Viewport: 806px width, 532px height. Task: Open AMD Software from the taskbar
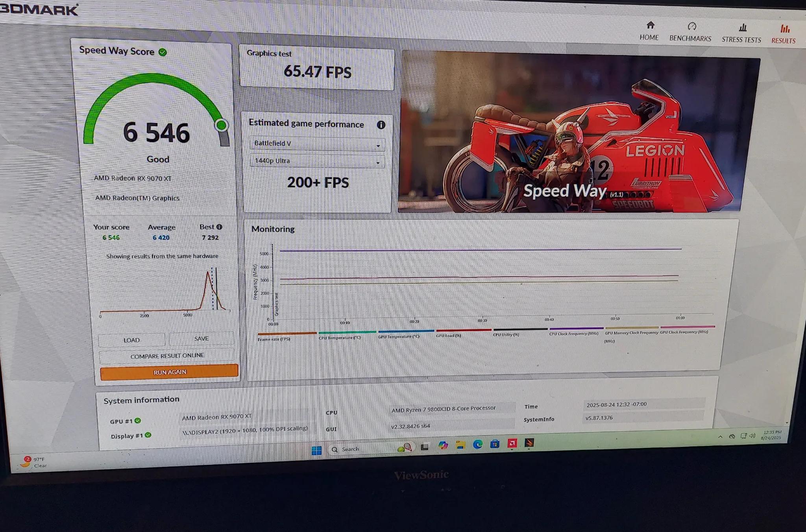(x=512, y=443)
